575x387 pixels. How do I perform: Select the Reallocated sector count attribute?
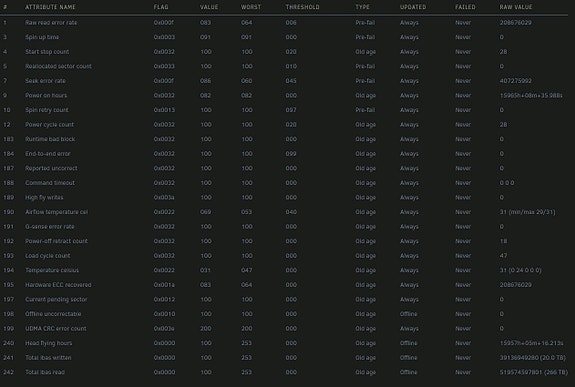click(58, 66)
